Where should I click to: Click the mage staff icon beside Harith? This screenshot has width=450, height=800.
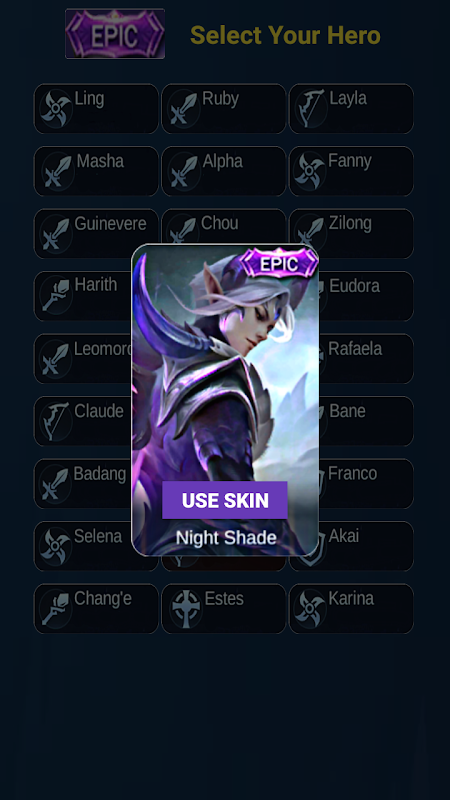point(56,296)
